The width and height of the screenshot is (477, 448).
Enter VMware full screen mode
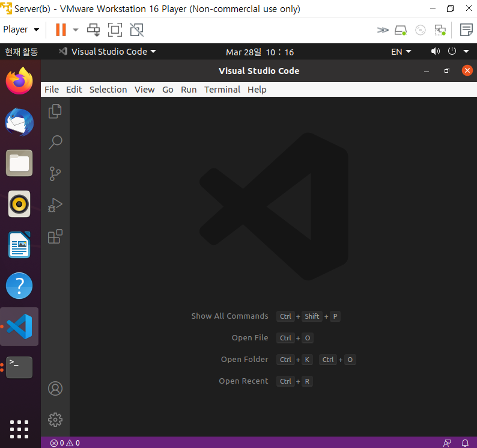point(115,30)
